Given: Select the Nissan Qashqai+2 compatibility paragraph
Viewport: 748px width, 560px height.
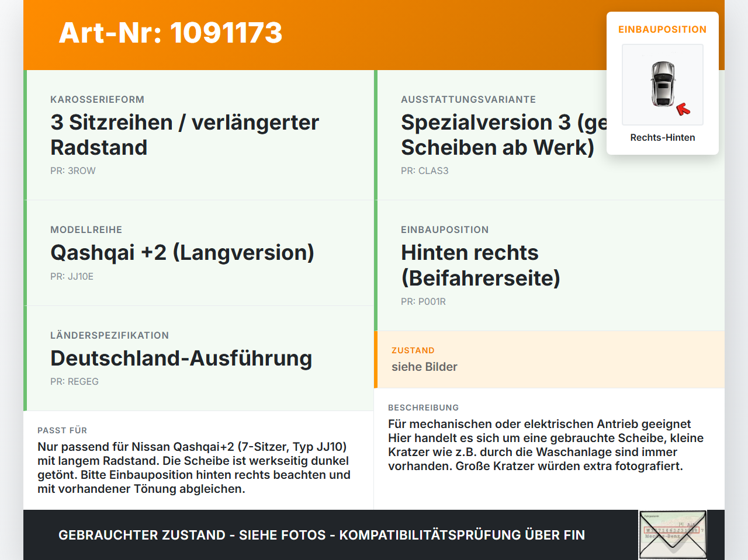Looking at the screenshot, I should click(194, 468).
